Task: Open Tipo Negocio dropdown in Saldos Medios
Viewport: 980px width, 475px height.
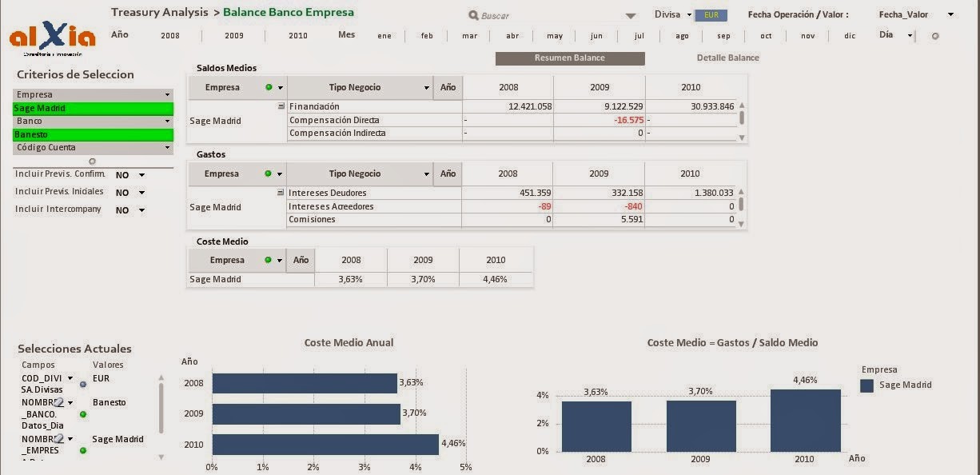Action: 426,87
